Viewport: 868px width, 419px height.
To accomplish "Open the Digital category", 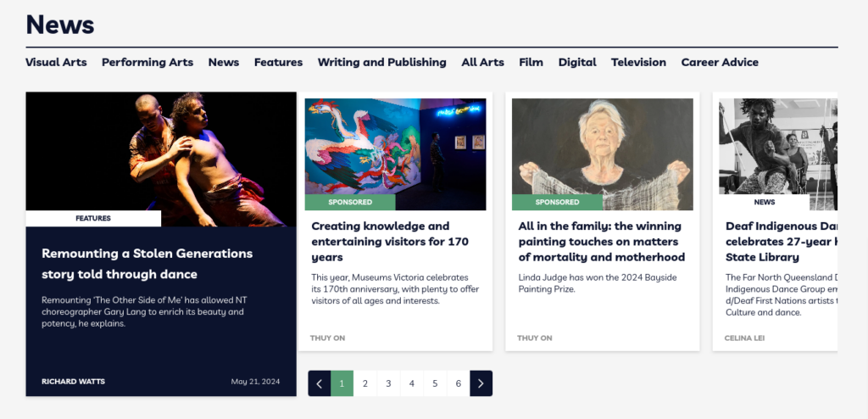I will [x=577, y=63].
